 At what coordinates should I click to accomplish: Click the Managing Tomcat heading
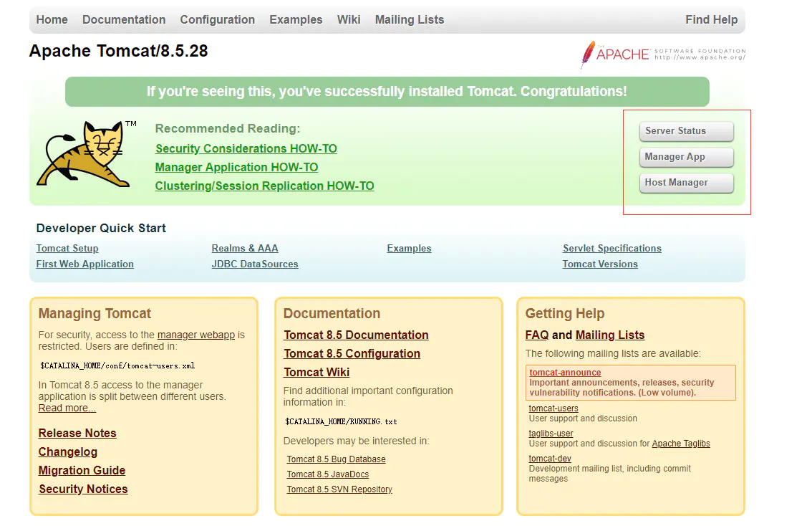point(95,314)
